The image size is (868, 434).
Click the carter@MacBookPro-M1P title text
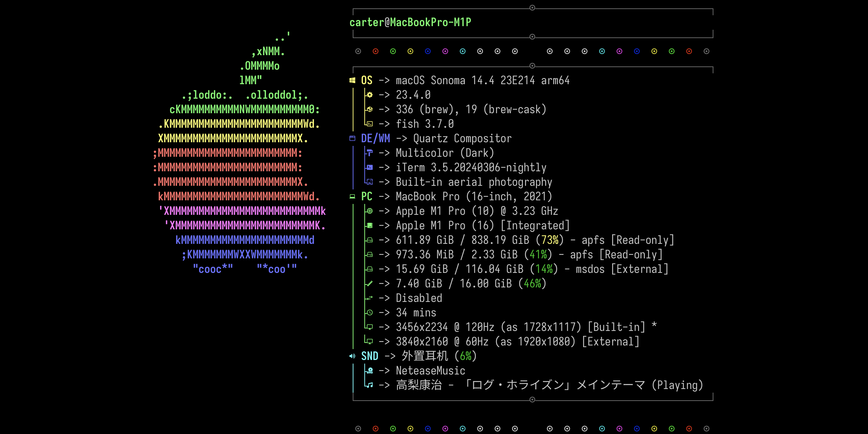tap(410, 22)
